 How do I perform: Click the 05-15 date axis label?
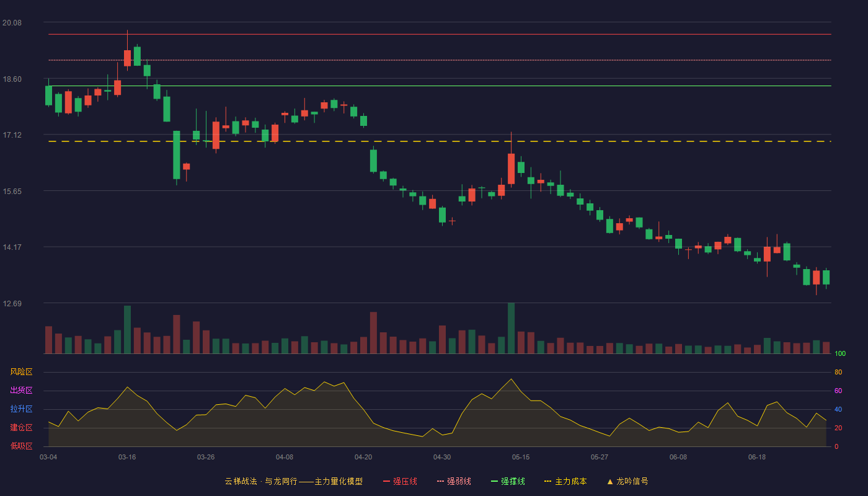521,457
